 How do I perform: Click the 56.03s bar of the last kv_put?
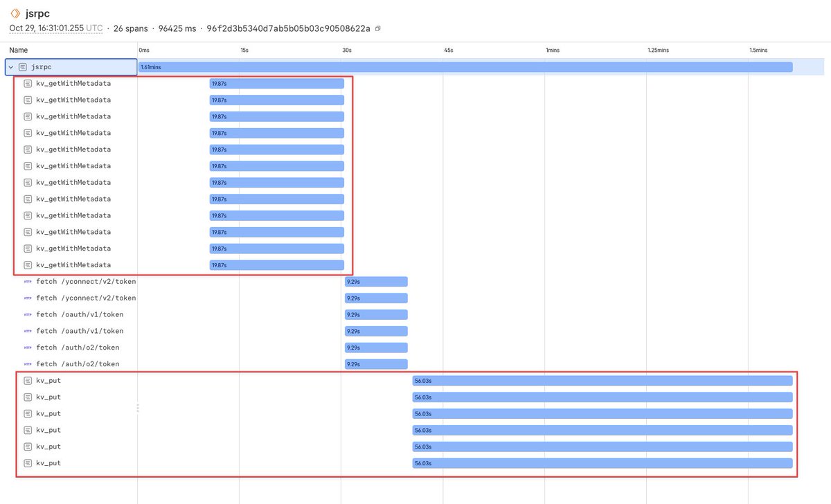[x=602, y=463]
